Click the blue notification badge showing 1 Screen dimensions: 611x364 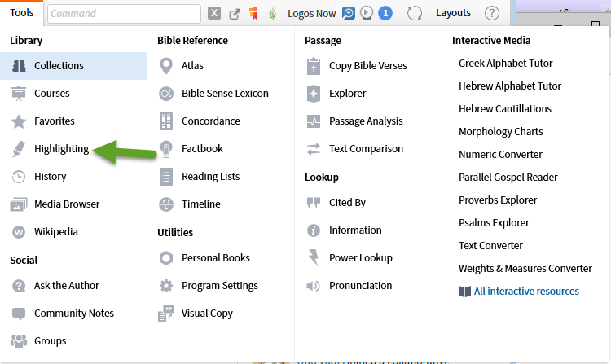click(x=385, y=13)
